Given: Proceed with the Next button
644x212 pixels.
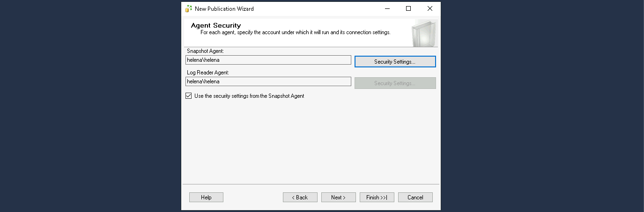Looking at the screenshot, I should (x=338, y=197).
